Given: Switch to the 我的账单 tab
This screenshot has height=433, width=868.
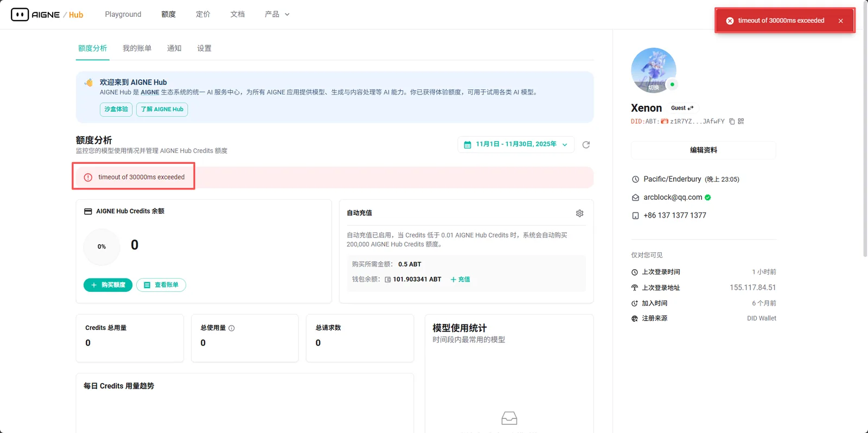Looking at the screenshot, I should coord(137,48).
